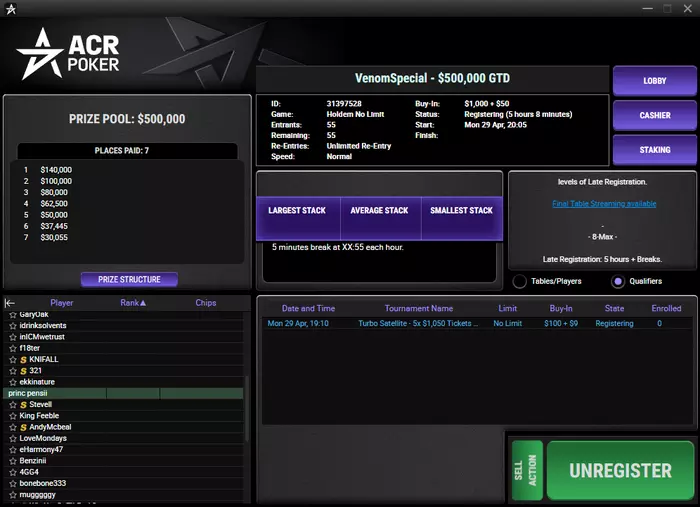Image resolution: width=700 pixels, height=507 pixels.
Task: Click the staking S icon beside Stevell
Action: (24, 405)
